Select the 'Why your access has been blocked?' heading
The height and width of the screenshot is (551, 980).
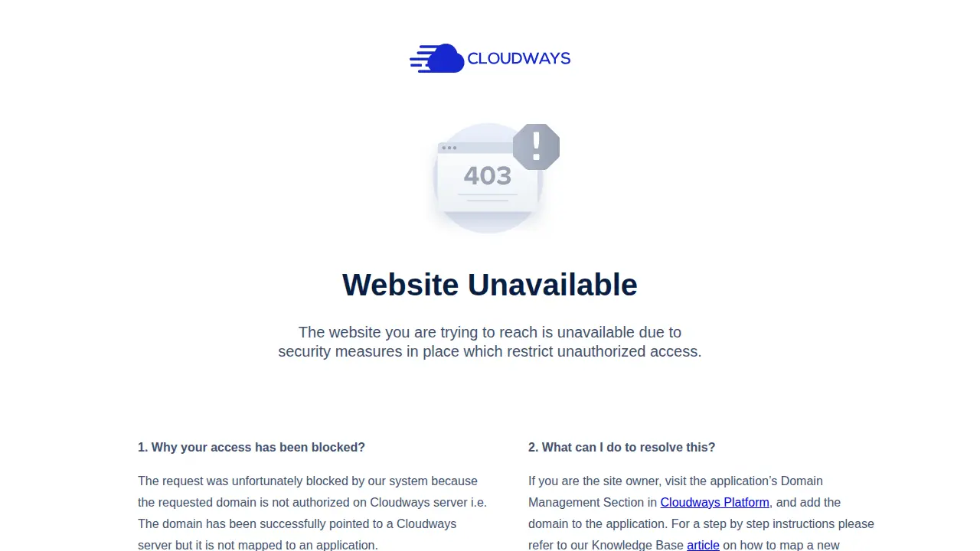[x=251, y=447]
